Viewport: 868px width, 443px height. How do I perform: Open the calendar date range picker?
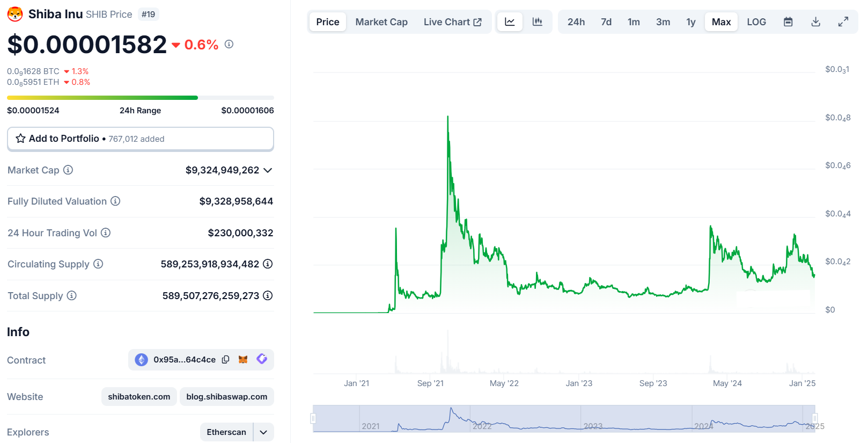click(788, 22)
